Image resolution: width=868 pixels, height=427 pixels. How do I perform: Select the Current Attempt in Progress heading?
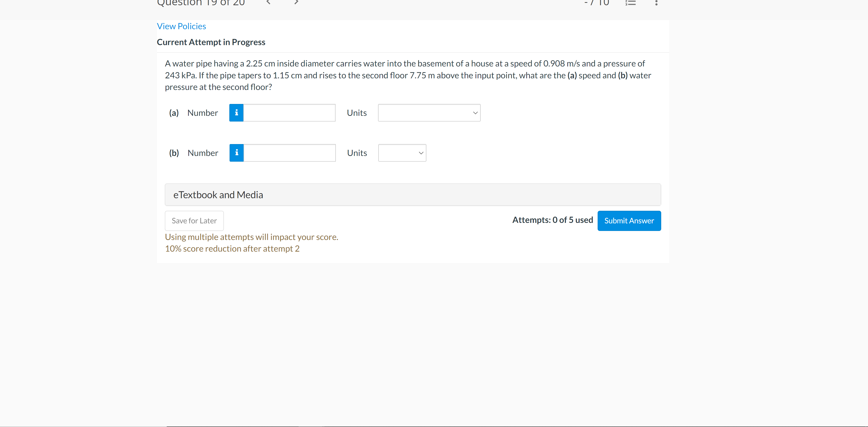tap(211, 42)
